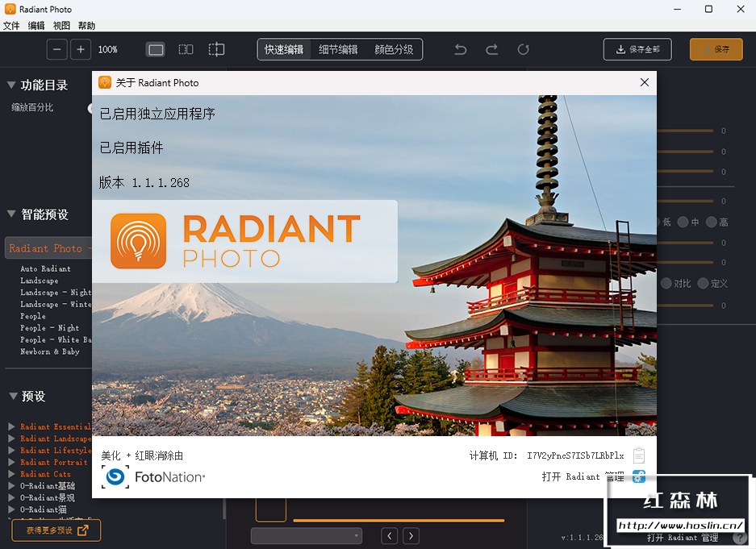Open the dropdown below the thumbnail strip

click(306, 535)
